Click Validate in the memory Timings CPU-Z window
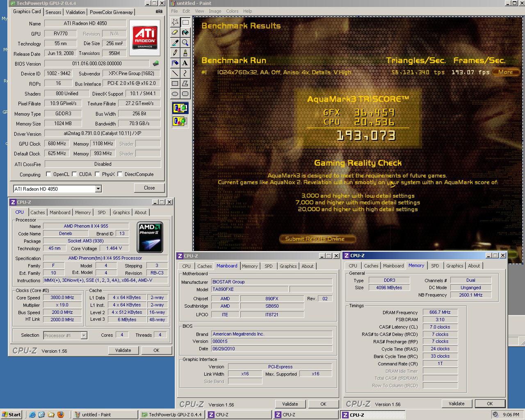 pyautogui.click(x=457, y=404)
